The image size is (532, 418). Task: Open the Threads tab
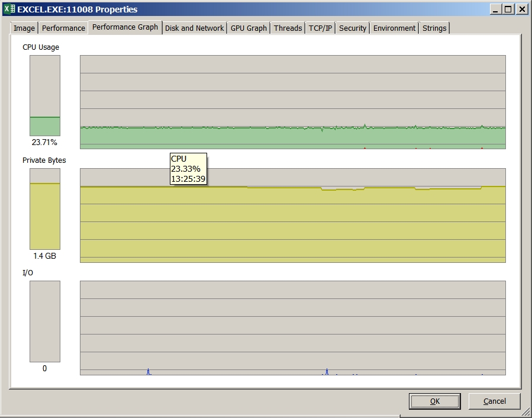pos(288,28)
